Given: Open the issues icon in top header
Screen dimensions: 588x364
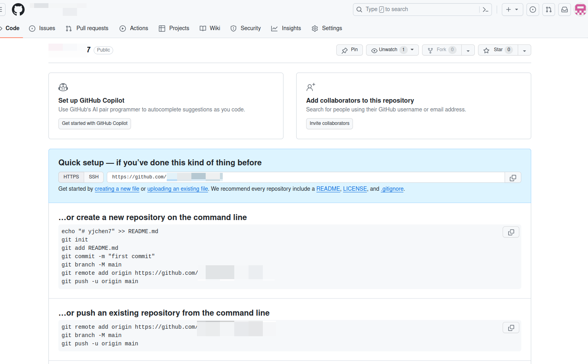Looking at the screenshot, I should click(533, 10).
